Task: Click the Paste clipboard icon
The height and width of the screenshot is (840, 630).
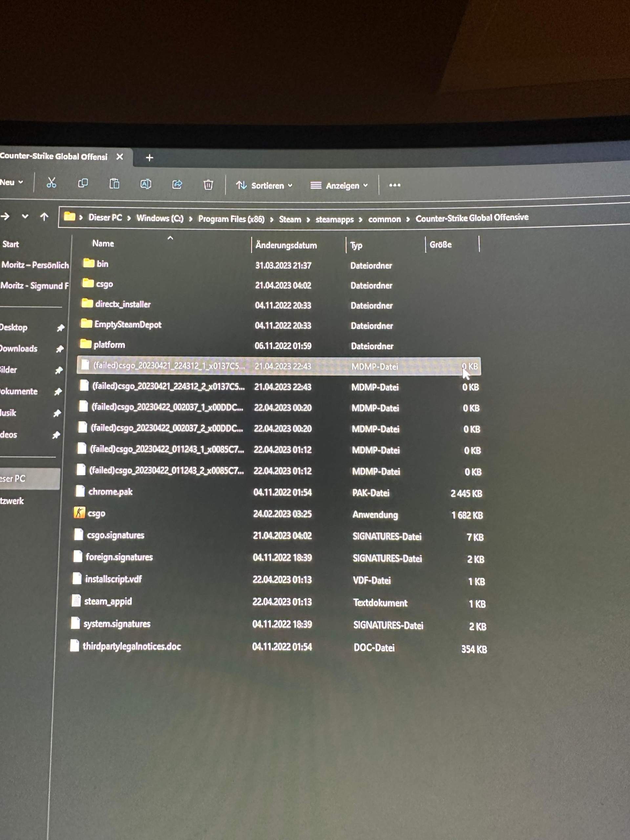Action: (x=114, y=184)
